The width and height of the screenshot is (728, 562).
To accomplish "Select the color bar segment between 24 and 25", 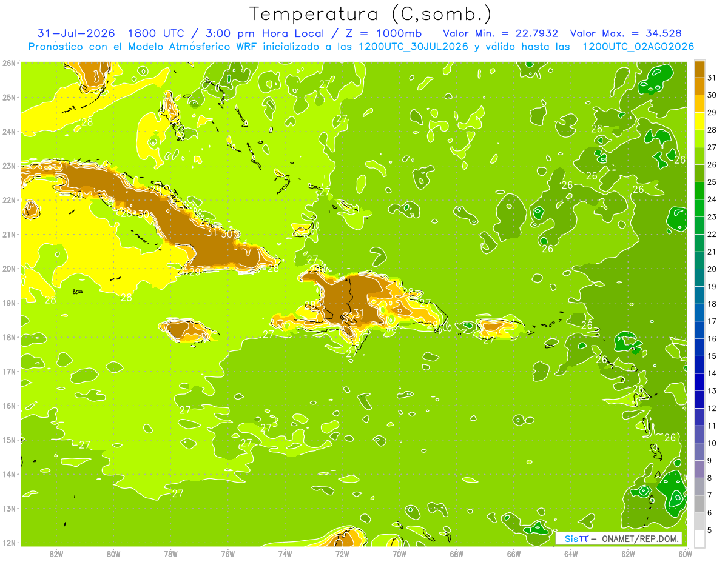I will 699,191.
